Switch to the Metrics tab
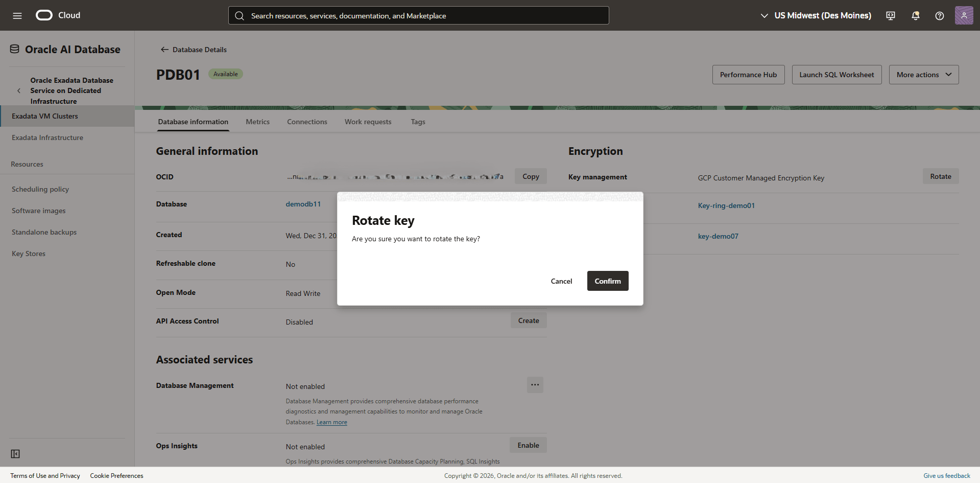 click(257, 122)
